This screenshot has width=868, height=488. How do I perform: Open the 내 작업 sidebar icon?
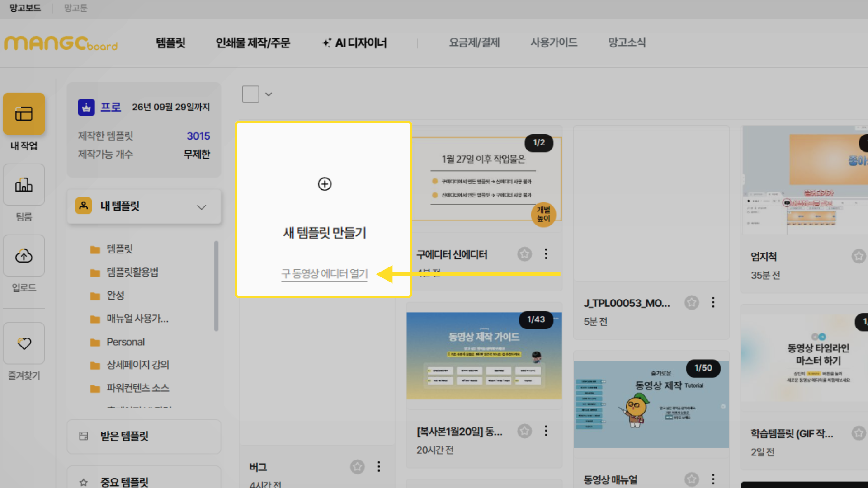tap(24, 113)
